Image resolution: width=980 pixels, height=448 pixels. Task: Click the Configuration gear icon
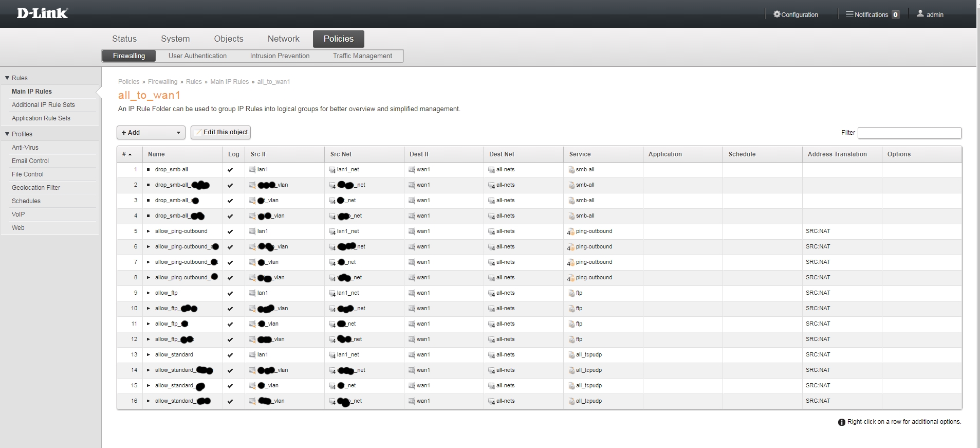click(776, 14)
